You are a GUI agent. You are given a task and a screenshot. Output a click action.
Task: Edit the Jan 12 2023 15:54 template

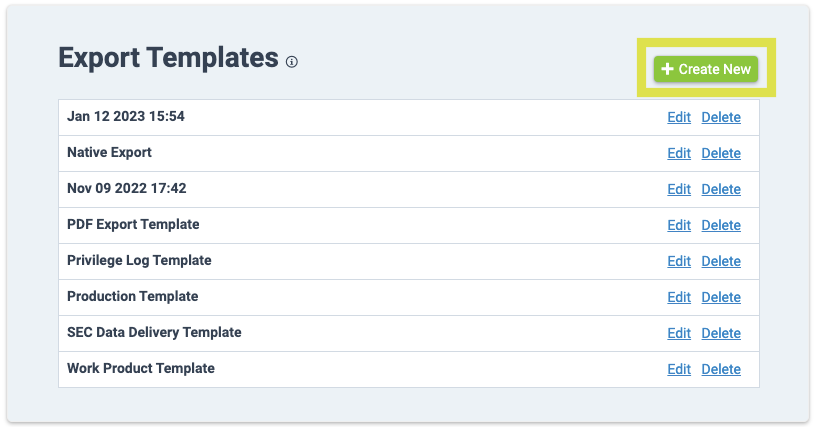pyautogui.click(x=679, y=117)
